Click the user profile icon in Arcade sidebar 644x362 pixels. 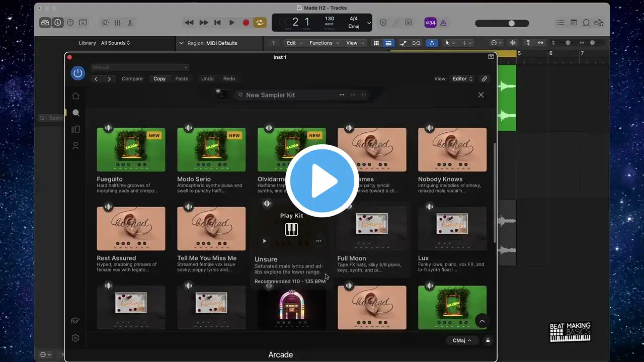[x=75, y=146]
